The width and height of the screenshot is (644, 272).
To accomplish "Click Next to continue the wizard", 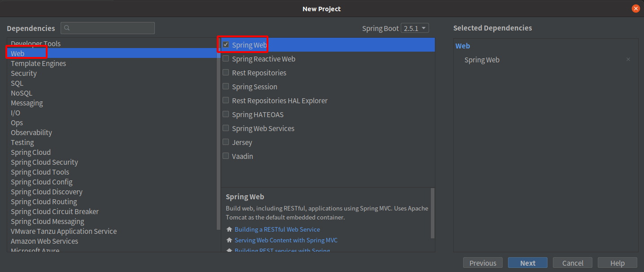I will click(x=528, y=263).
